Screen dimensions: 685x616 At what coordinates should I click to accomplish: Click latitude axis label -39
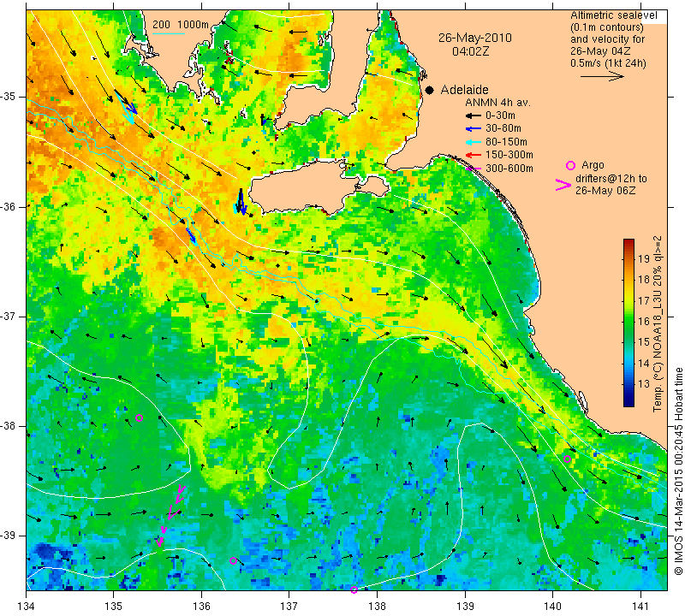coord(9,536)
